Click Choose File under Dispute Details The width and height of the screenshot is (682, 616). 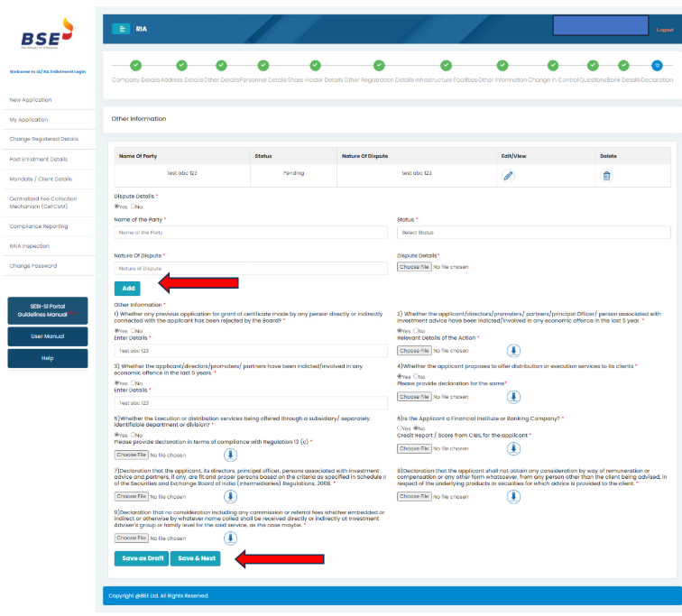(414, 267)
